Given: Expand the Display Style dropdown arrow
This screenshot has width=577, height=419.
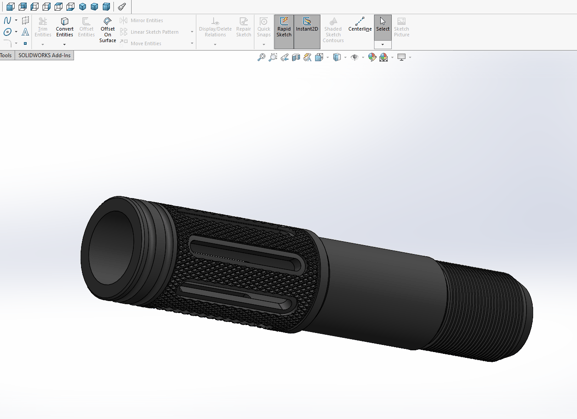Looking at the screenshot, I should [345, 57].
